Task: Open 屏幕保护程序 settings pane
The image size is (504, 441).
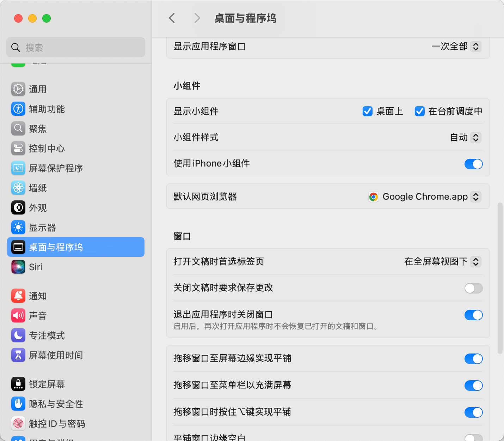Action: [x=76, y=168]
